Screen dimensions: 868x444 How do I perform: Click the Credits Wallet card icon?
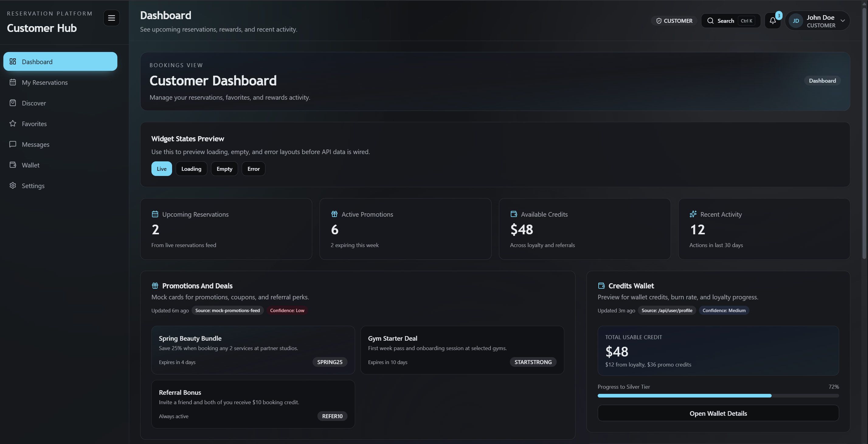coord(601,286)
